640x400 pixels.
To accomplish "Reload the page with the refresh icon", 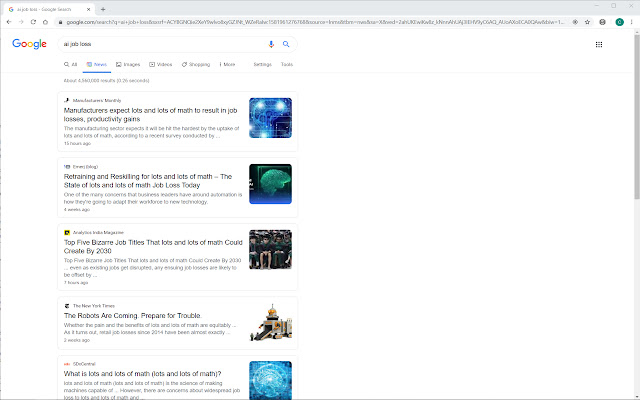I will (x=31, y=20).
